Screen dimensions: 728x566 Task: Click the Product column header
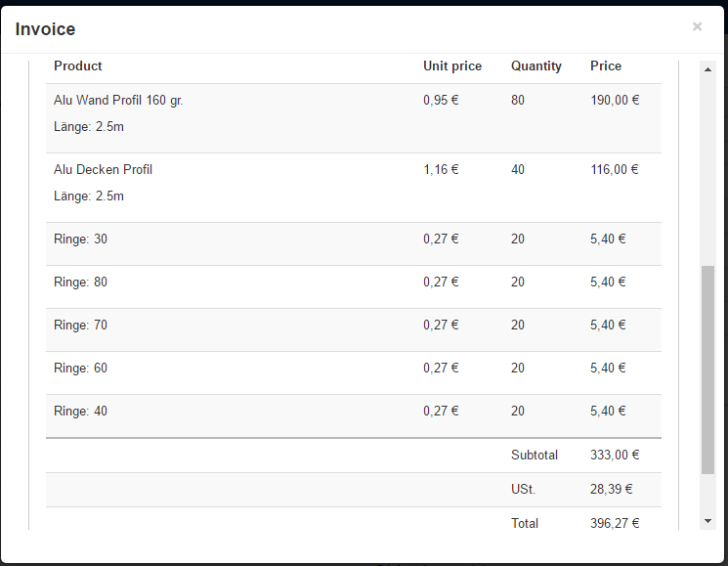(x=78, y=66)
